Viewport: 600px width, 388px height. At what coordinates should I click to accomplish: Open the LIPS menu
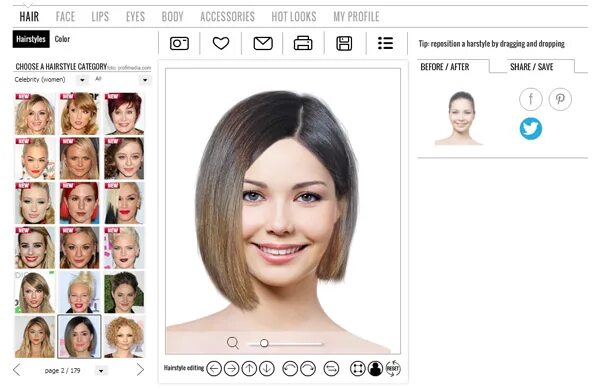[100, 16]
